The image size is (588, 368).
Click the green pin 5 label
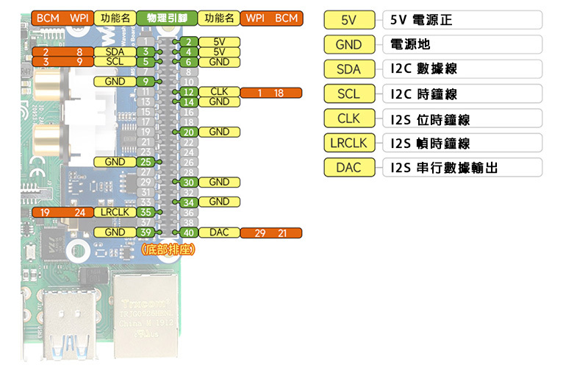(146, 62)
